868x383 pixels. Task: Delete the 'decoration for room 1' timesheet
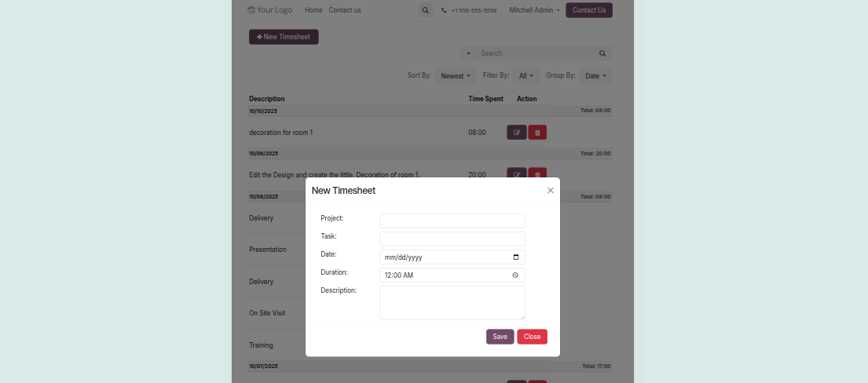(x=537, y=133)
